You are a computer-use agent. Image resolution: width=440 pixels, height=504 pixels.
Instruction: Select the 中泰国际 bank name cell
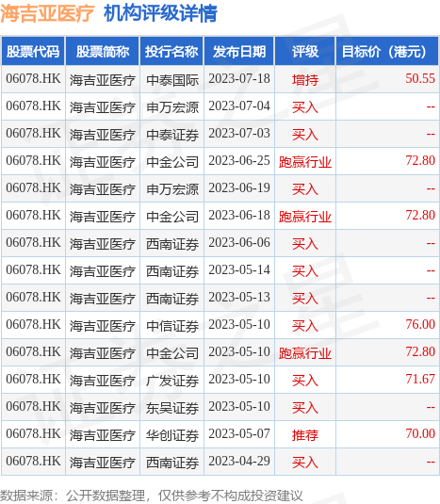172,80
